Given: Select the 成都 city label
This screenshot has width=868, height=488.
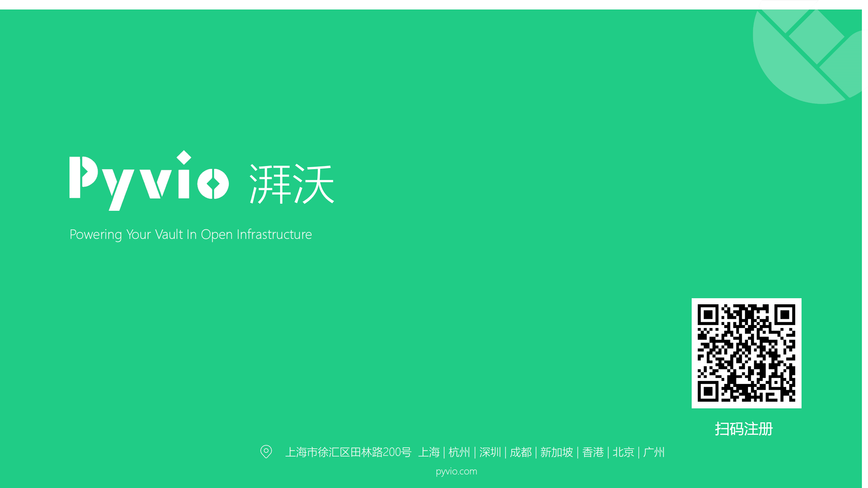Looking at the screenshot, I should coord(520,452).
